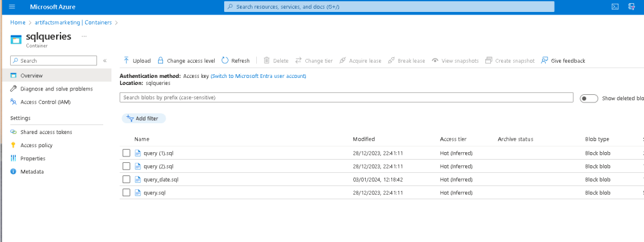The width and height of the screenshot is (644, 242).
Task: Click the Properties bars icon
Action: [14, 158]
